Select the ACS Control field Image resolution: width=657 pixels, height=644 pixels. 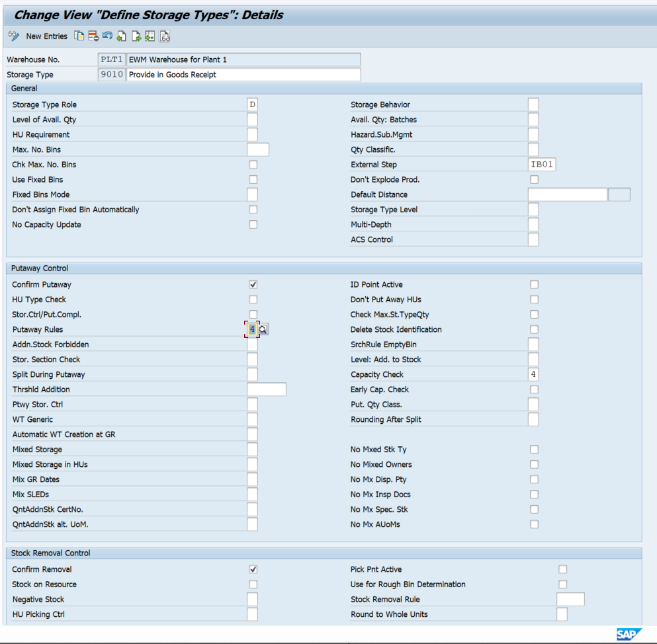(533, 239)
